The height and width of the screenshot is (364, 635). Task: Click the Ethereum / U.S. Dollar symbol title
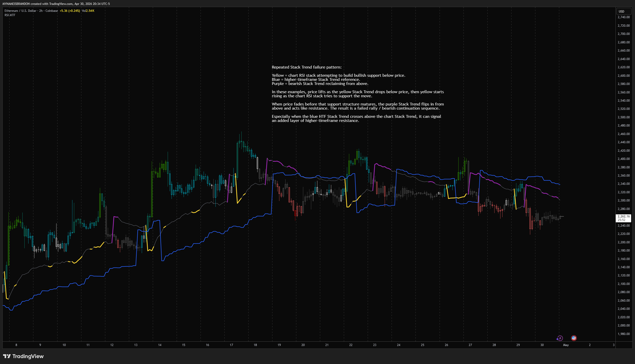tap(31, 11)
